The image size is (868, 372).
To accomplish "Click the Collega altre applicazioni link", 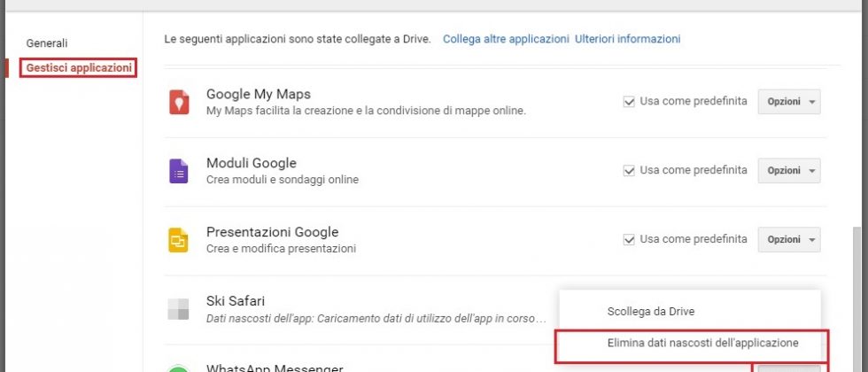I will click(x=506, y=39).
